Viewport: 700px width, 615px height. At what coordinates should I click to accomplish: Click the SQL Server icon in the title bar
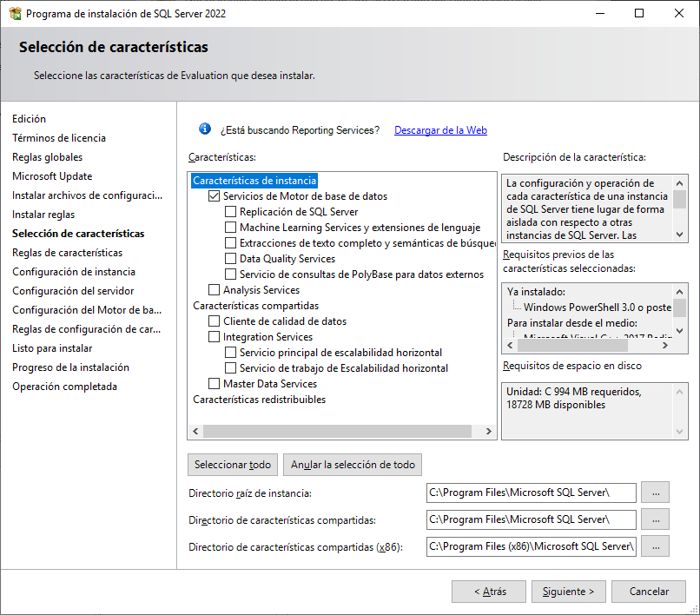(12, 13)
